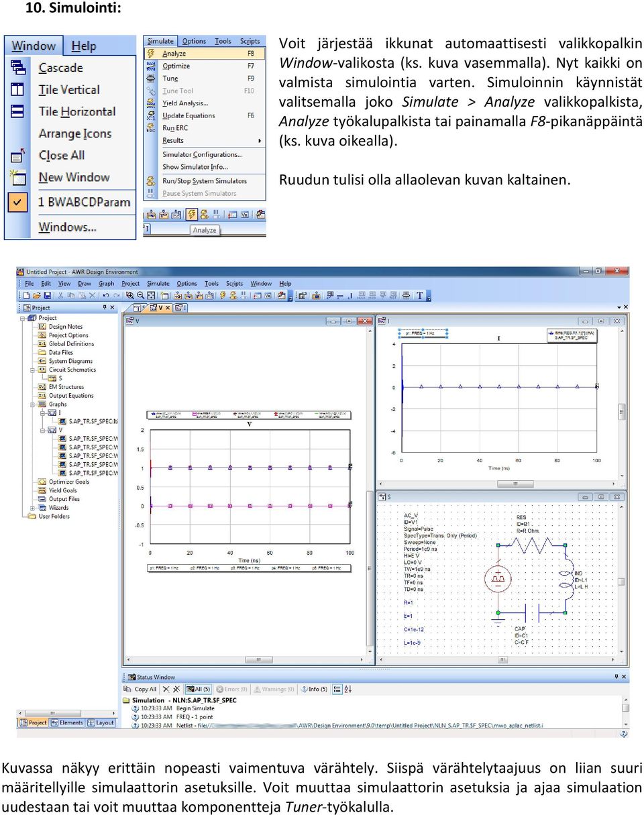
Task: Select Yield Goals in the project tree
Action: (58, 490)
